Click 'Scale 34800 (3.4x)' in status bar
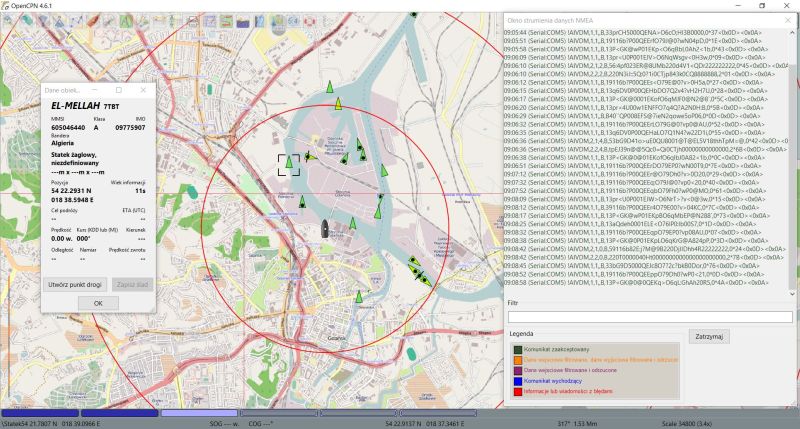800x429 pixels. pos(687,424)
